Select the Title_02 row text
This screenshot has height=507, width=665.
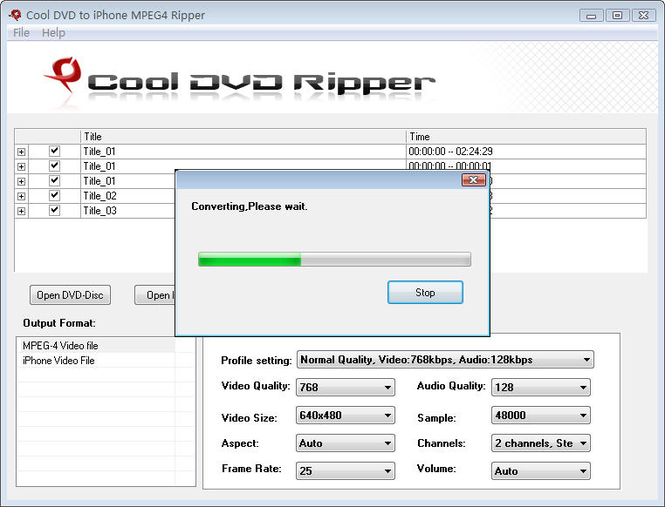100,196
